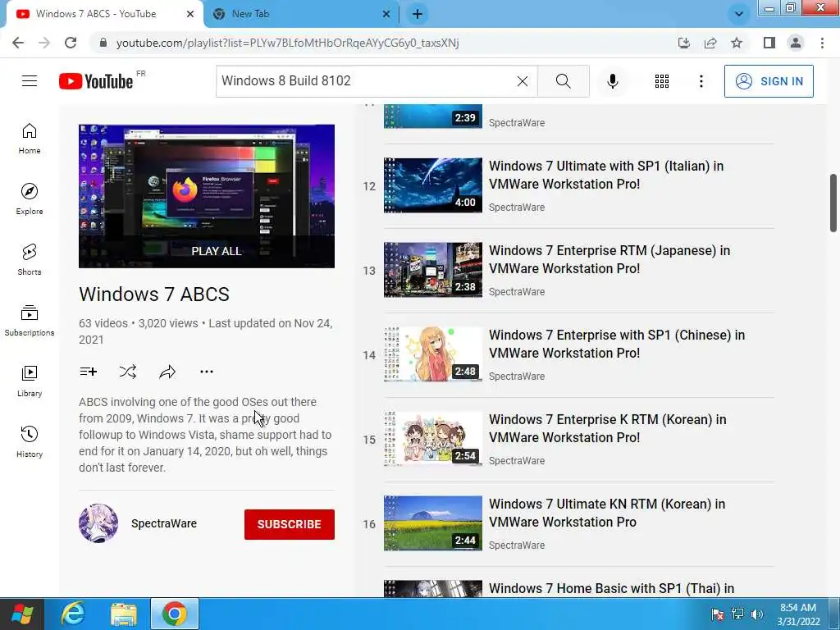Open the Ultimate KN RTM Korean thumbnail

click(433, 523)
